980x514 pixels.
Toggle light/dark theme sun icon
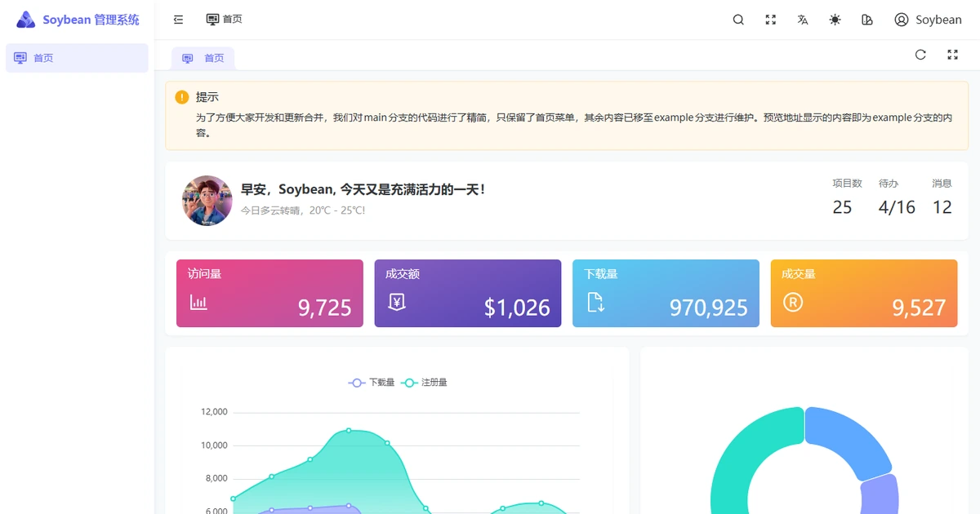tap(835, 20)
